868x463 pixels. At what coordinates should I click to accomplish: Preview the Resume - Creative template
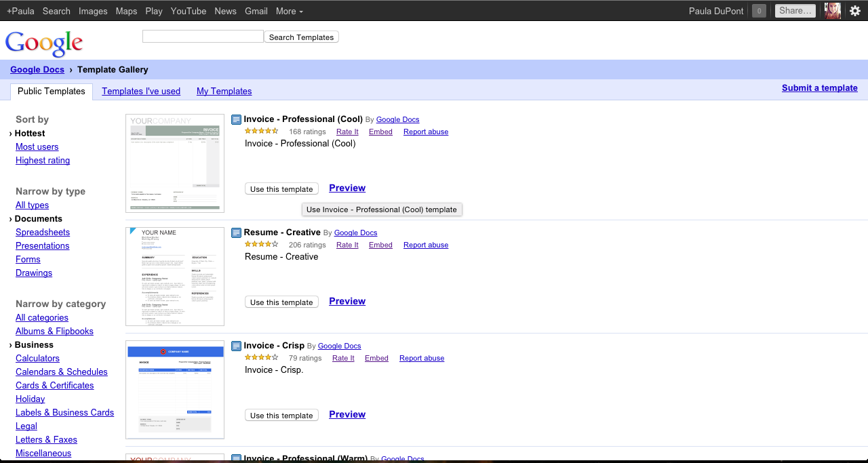click(x=347, y=302)
